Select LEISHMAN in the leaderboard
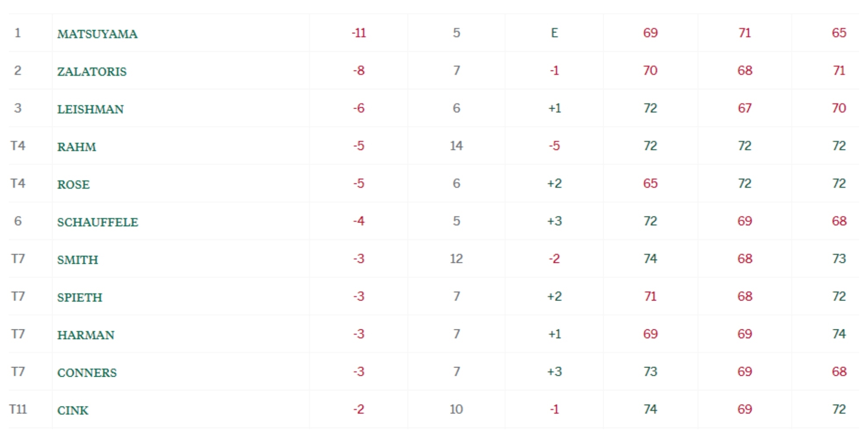Screen dimensions: 868x438 point(90,109)
